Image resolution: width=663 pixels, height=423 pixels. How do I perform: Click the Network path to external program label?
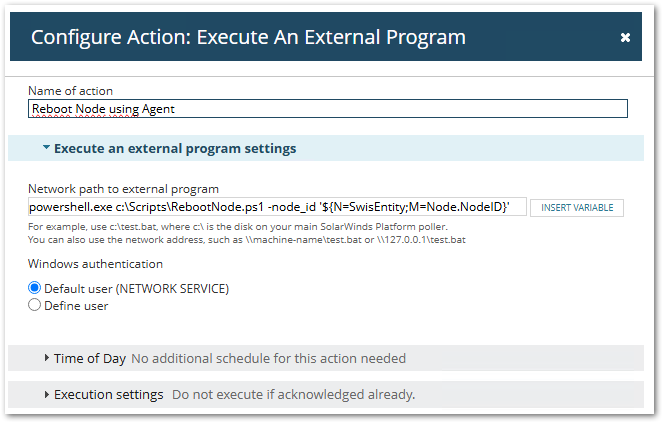coord(123,188)
